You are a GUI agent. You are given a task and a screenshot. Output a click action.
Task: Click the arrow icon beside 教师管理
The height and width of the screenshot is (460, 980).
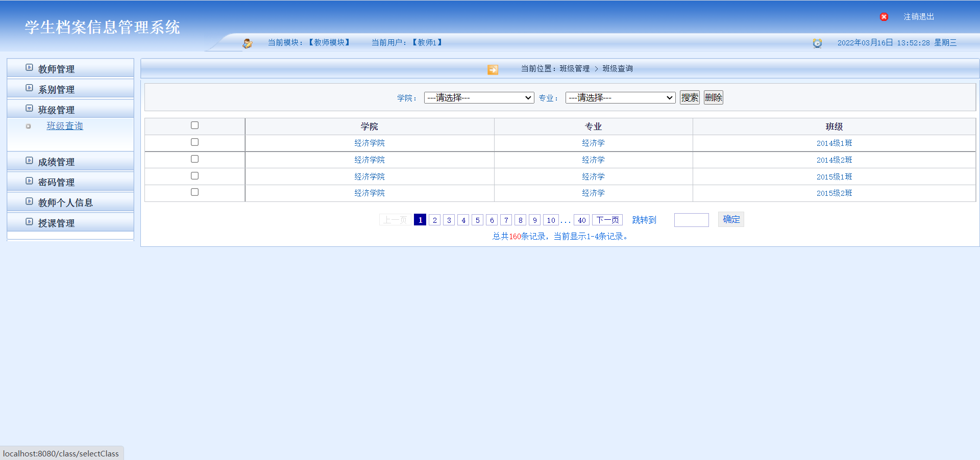coord(29,68)
